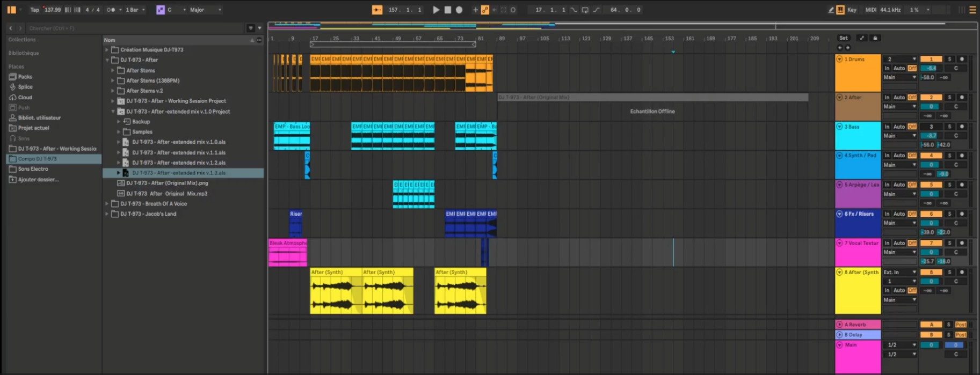Select Sons Electro in Places

click(33, 169)
